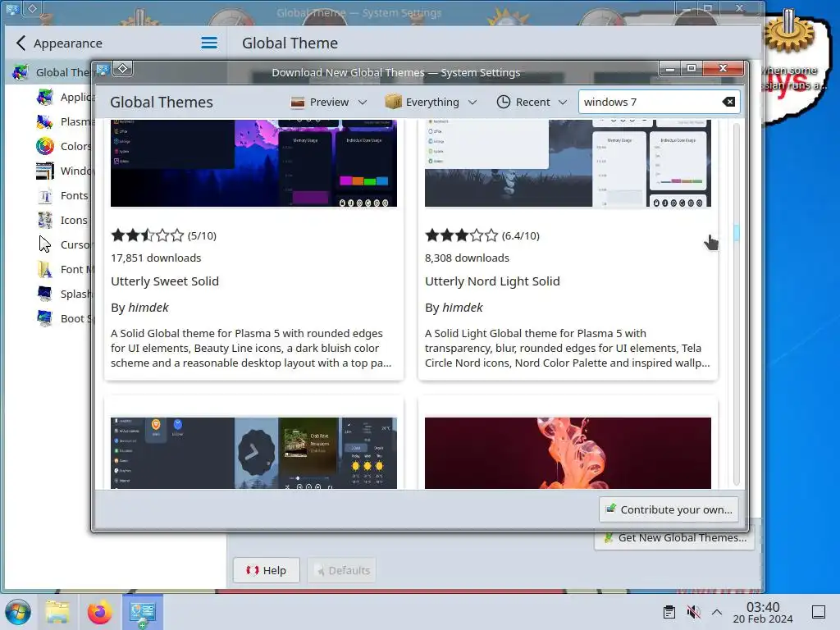Open Application Style sidebar icon
The width and height of the screenshot is (840, 630).
click(45, 97)
